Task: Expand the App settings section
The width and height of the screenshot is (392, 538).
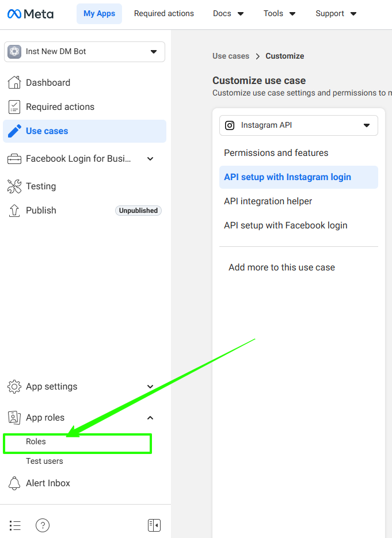Action: pos(150,387)
